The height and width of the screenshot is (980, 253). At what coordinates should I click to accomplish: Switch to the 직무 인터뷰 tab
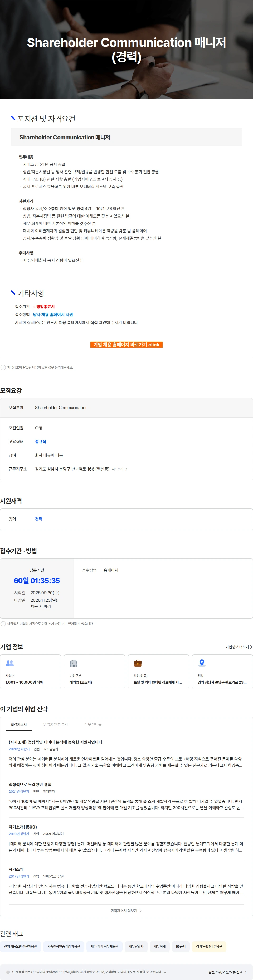pyautogui.click(x=93, y=724)
